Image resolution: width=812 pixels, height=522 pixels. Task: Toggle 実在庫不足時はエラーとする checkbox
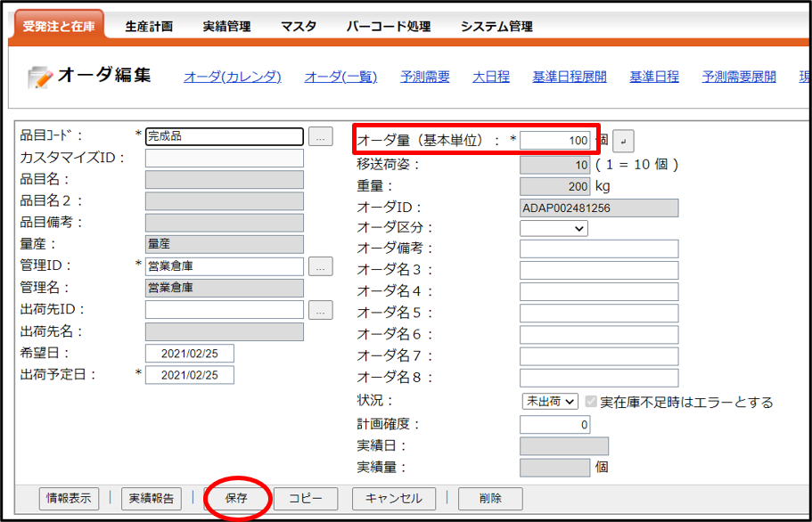tap(591, 403)
